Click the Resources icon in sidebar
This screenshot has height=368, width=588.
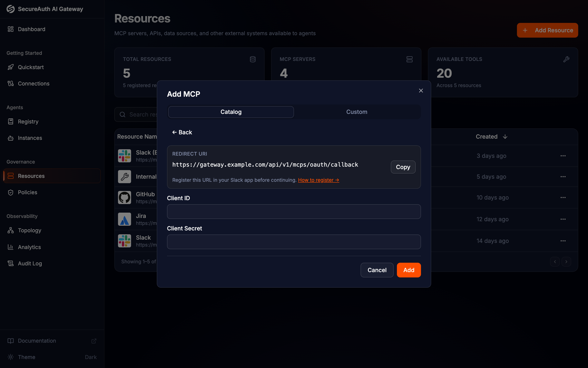10,176
